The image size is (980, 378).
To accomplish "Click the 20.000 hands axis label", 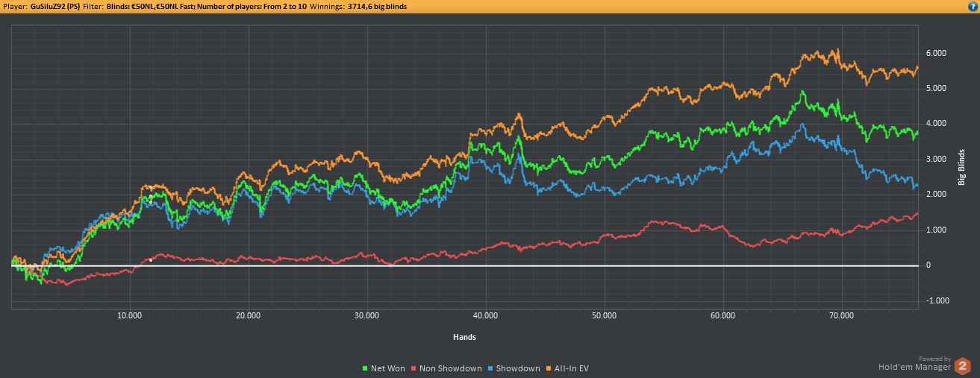I will coord(248,316).
